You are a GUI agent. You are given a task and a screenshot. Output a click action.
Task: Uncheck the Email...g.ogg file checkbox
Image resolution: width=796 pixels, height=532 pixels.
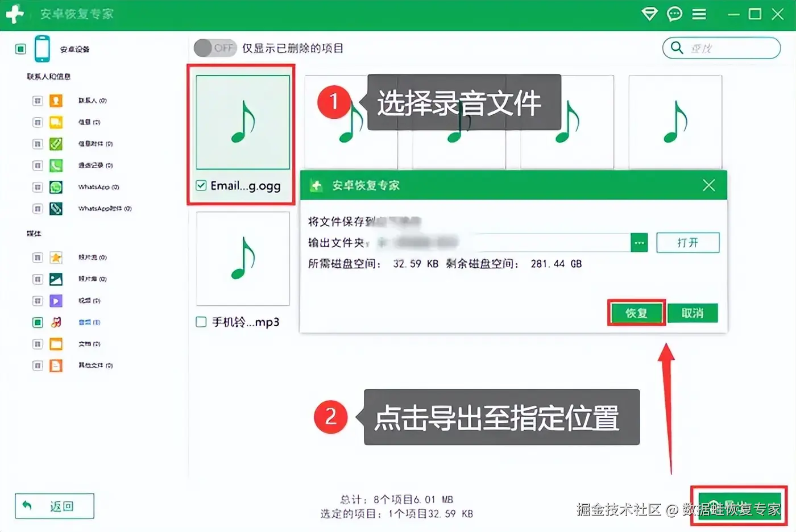click(201, 185)
